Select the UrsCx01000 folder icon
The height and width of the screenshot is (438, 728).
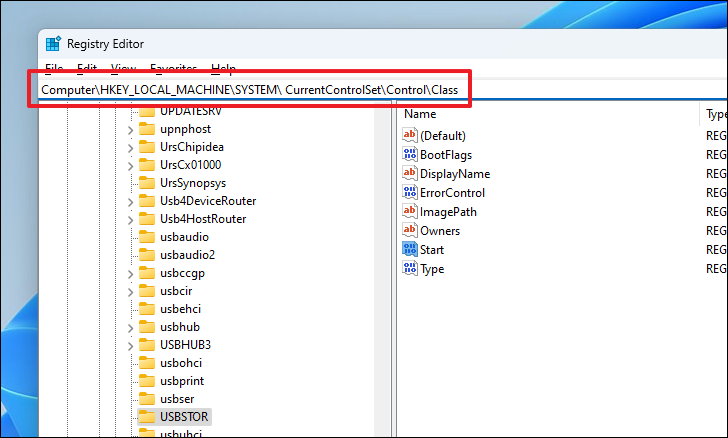pyautogui.click(x=147, y=165)
